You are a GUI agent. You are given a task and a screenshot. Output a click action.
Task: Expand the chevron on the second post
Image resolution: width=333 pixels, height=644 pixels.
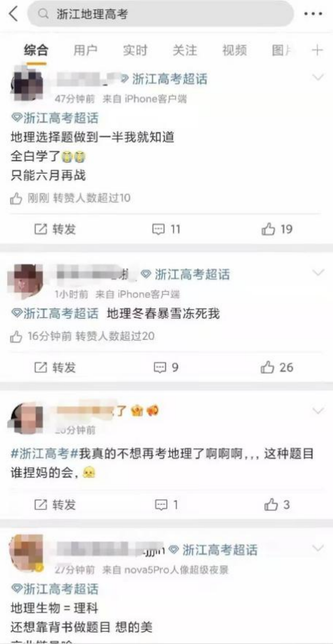coord(318,272)
